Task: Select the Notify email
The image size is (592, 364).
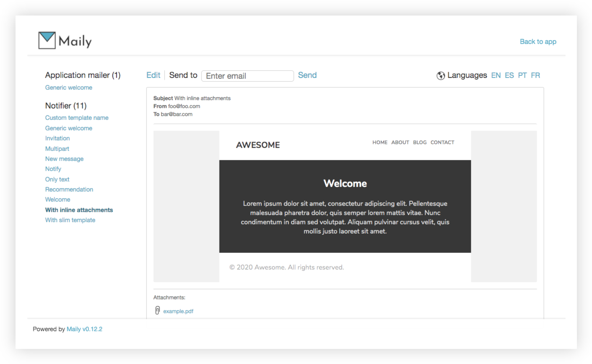Action: coord(53,169)
